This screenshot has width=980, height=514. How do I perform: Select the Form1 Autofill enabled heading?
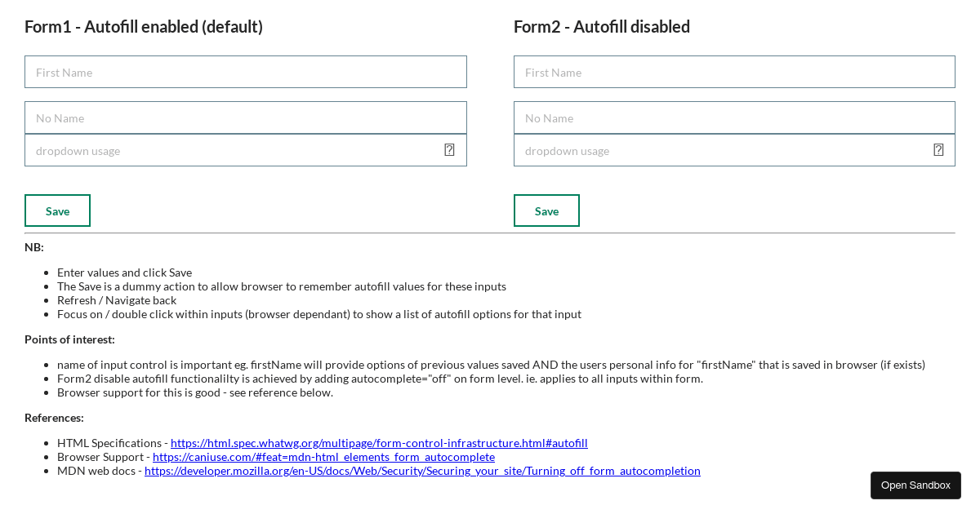pos(144,26)
